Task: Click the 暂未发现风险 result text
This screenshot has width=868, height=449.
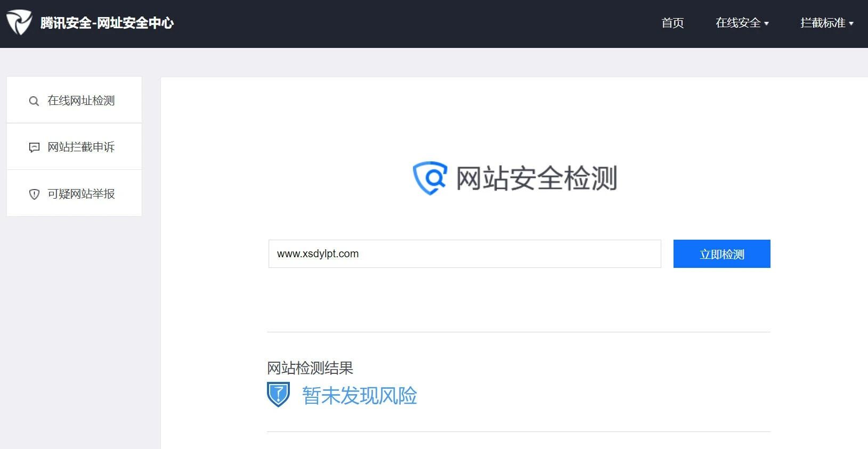Action: (x=360, y=395)
